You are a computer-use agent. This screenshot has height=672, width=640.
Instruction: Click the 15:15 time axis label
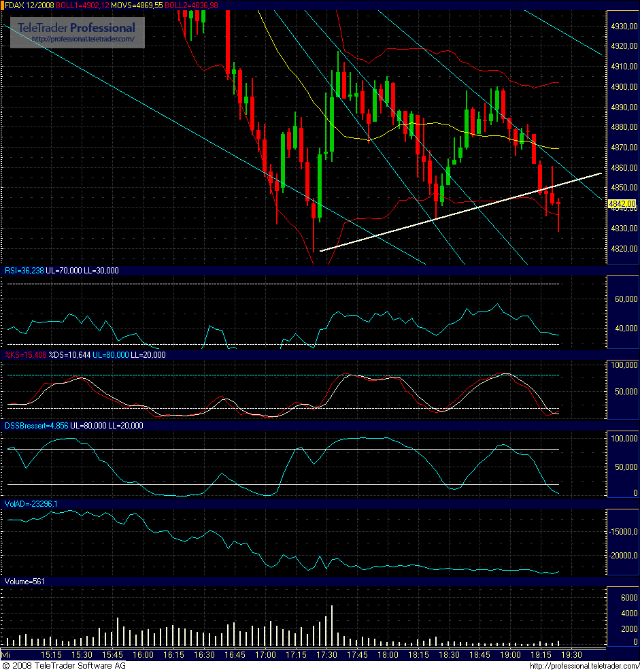click(x=51, y=655)
